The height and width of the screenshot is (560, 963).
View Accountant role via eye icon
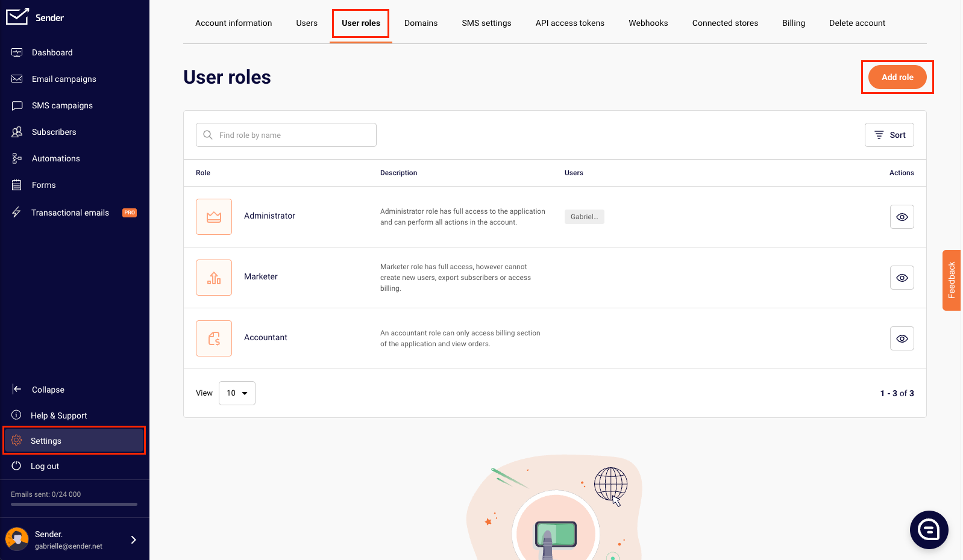pyautogui.click(x=902, y=338)
